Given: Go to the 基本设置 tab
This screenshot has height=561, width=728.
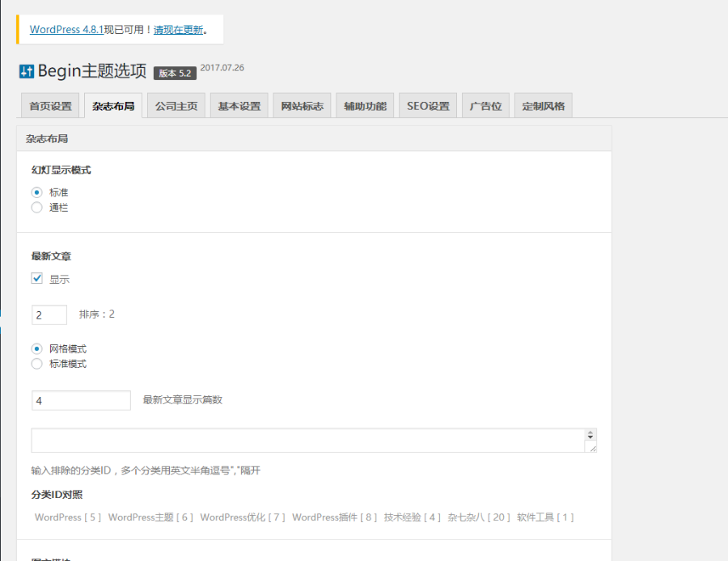Looking at the screenshot, I should [239, 106].
